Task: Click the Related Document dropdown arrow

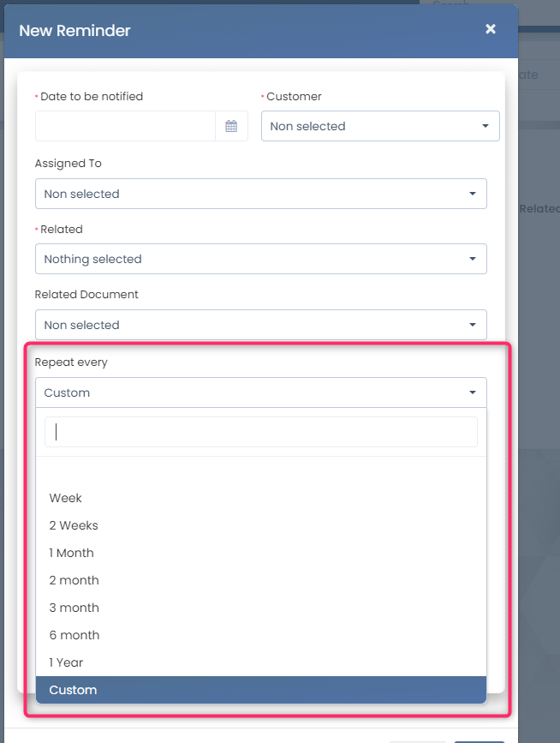Action: click(x=474, y=325)
